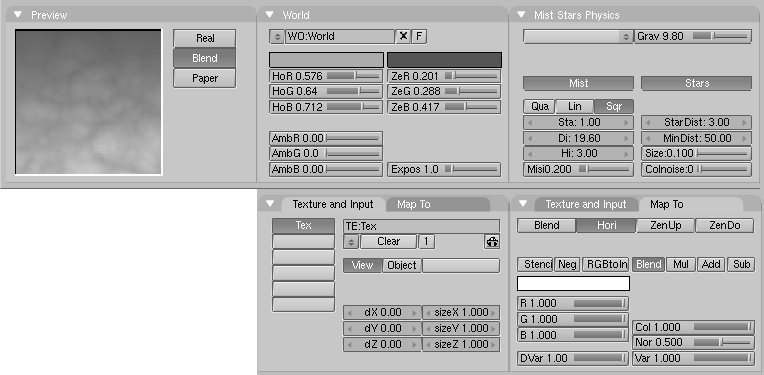This screenshot has width=764, height=375.
Task: Select the Paper preview mode
Action: (x=205, y=78)
